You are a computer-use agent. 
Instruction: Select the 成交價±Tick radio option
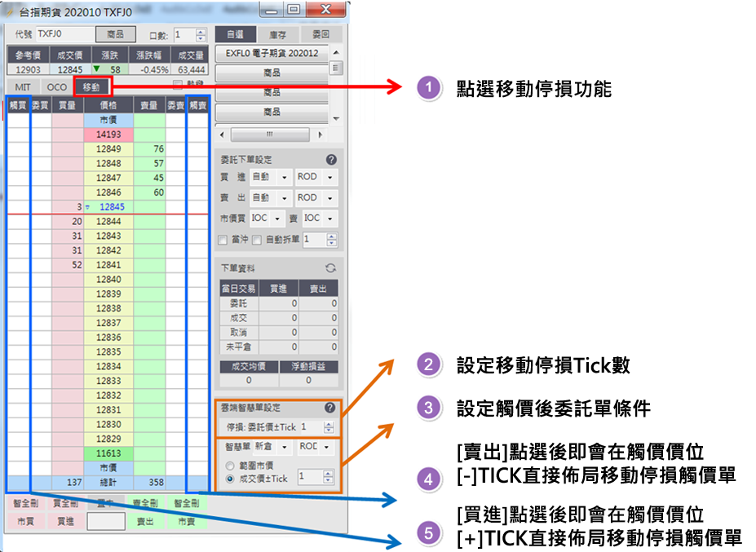tap(230, 479)
